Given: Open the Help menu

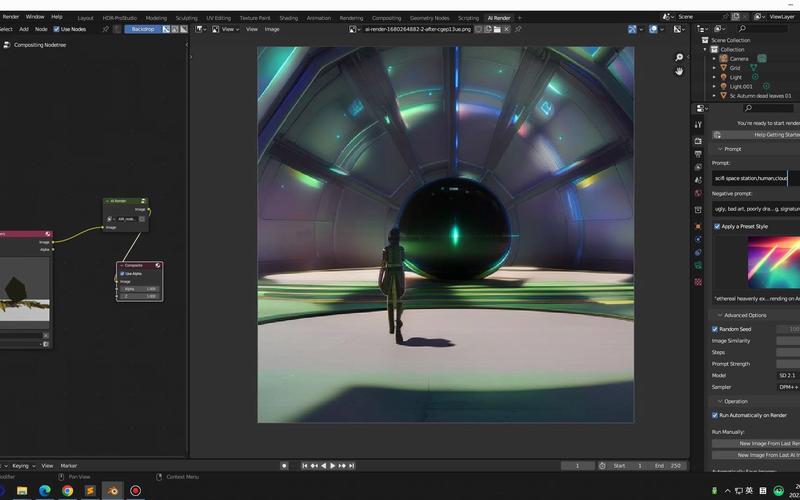Looking at the screenshot, I should pos(57,17).
